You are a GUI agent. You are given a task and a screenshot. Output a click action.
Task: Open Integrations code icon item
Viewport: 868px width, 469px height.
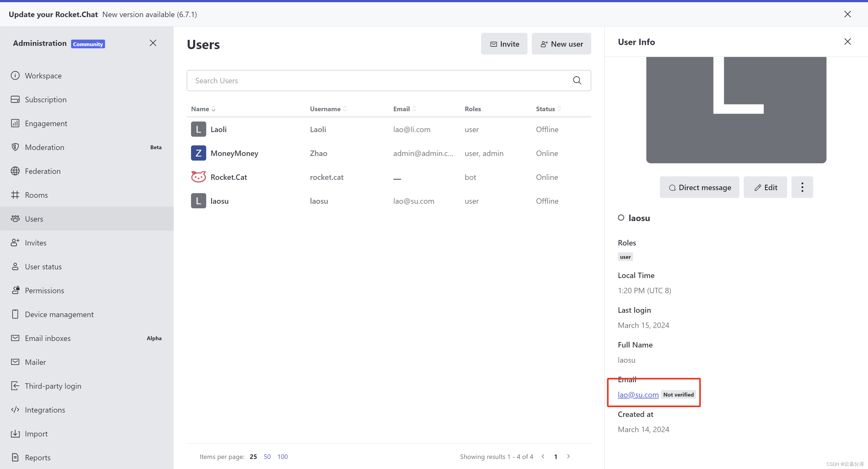click(x=45, y=410)
